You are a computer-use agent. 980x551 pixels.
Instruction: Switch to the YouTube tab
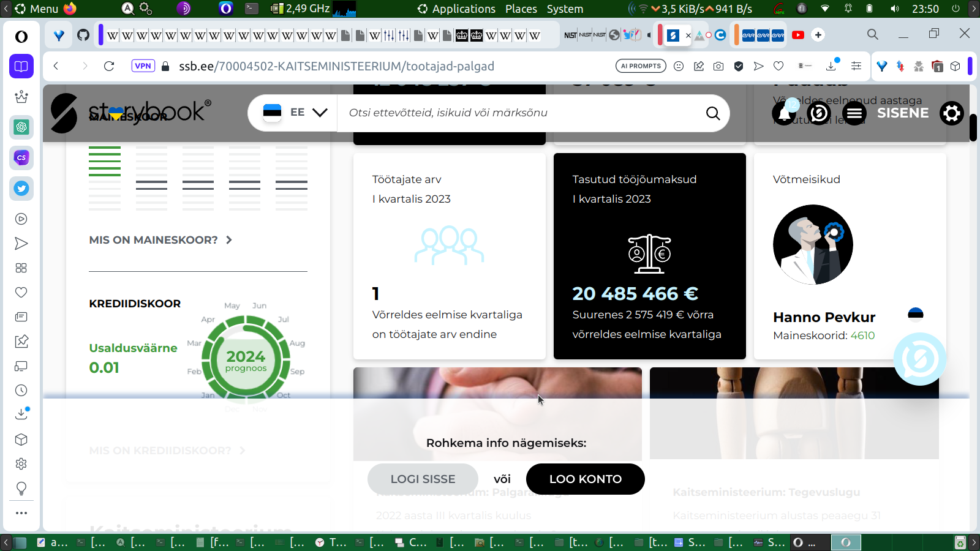[x=798, y=35]
